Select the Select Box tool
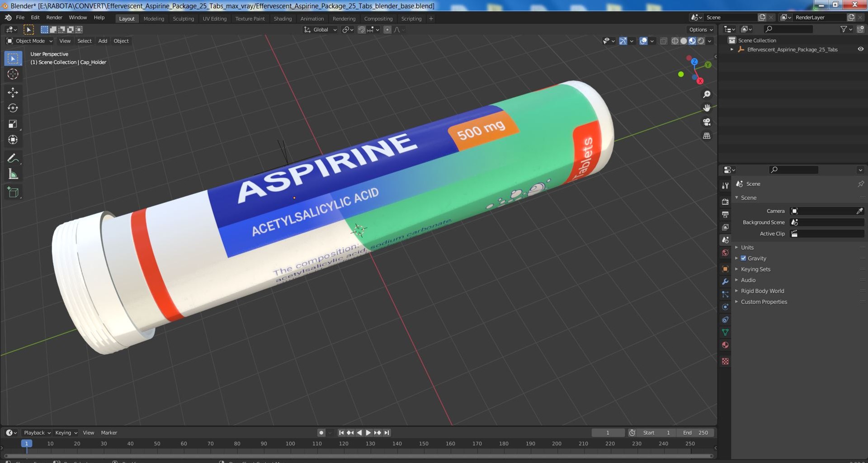The height and width of the screenshot is (463, 868). pyautogui.click(x=13, y=58)
